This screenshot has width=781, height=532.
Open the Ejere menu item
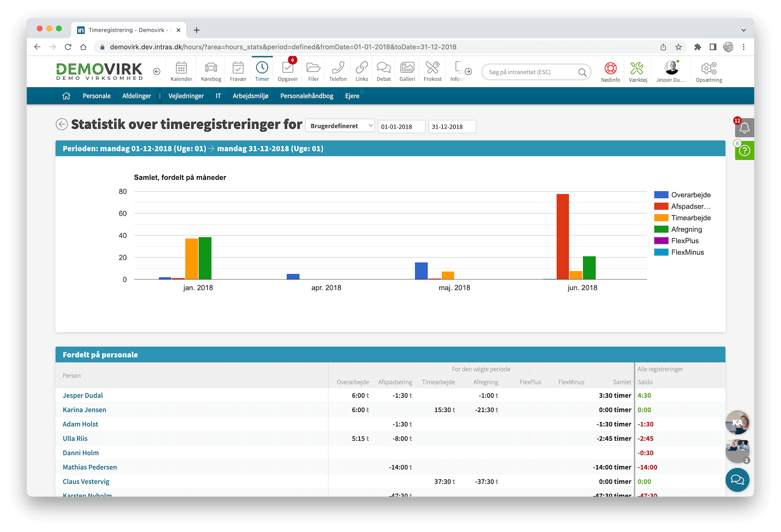click(x=352, y=96)
